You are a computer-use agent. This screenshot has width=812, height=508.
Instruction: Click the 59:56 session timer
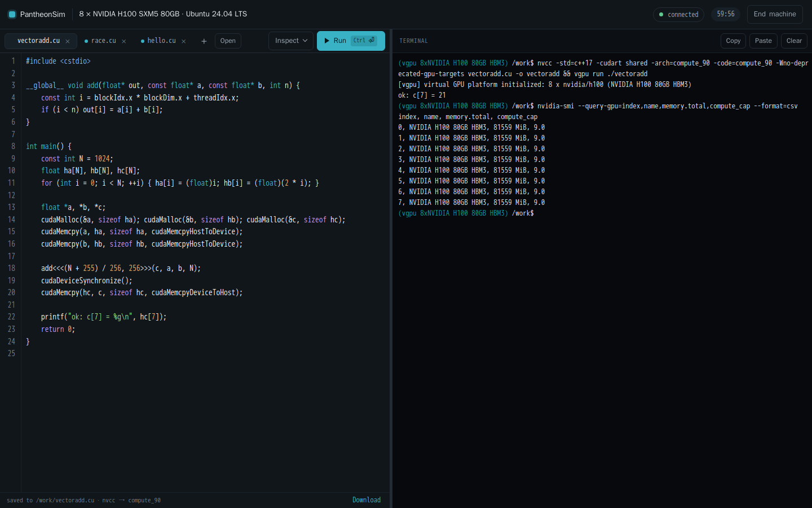[726, 14]
